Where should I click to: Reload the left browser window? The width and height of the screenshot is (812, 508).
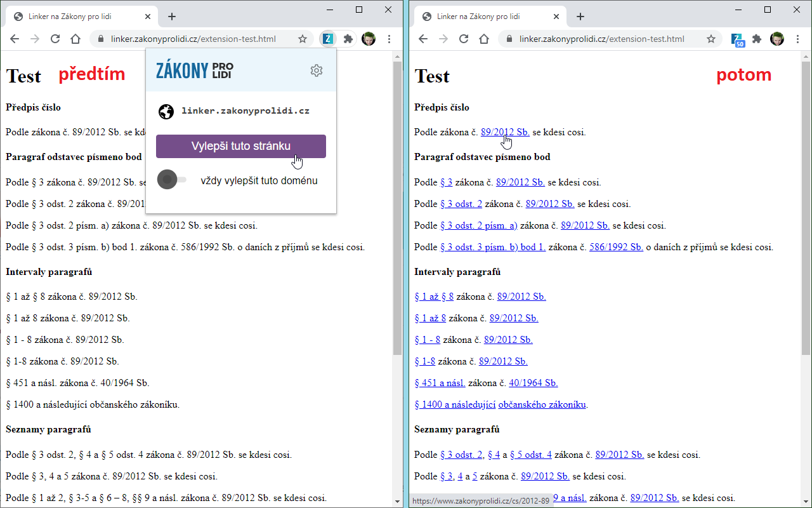[x=55, y=38]
